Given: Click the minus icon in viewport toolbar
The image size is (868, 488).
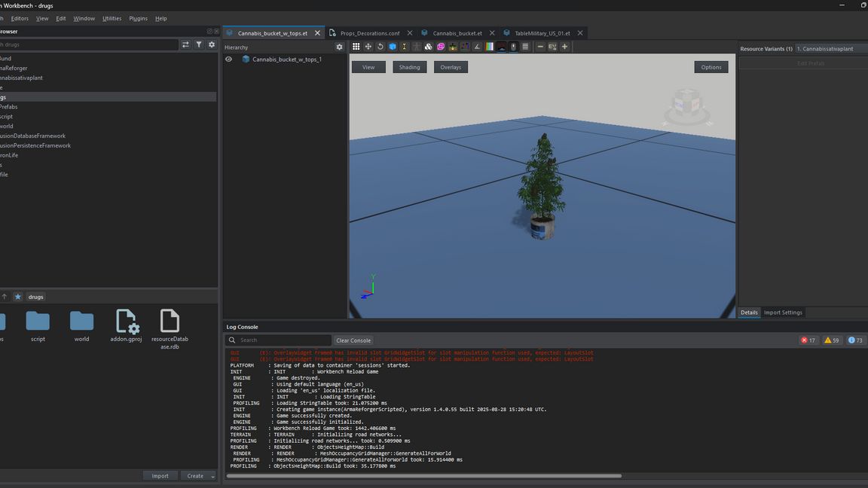Looking at the screenshot, I should coord(540,47).
